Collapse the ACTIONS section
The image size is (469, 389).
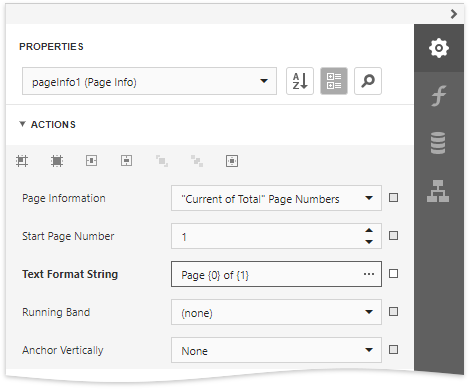click(22, 124)
